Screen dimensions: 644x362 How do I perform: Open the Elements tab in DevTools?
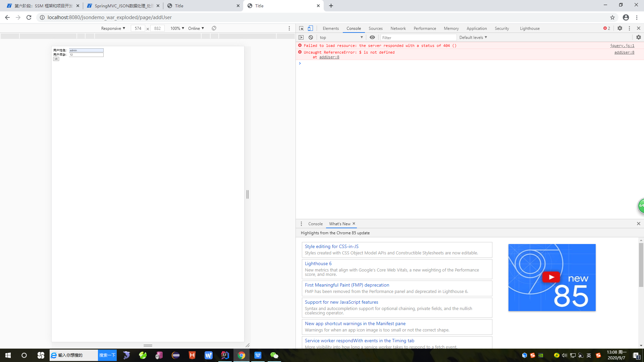tap(331, 28)
